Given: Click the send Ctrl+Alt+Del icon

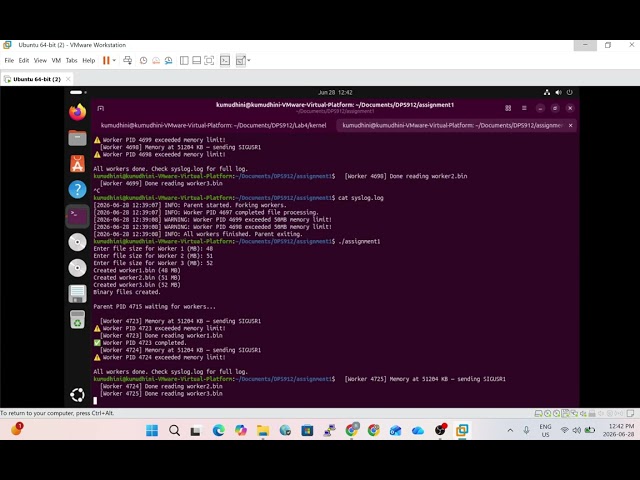Looking at the screenshot, I should (127, 60).
